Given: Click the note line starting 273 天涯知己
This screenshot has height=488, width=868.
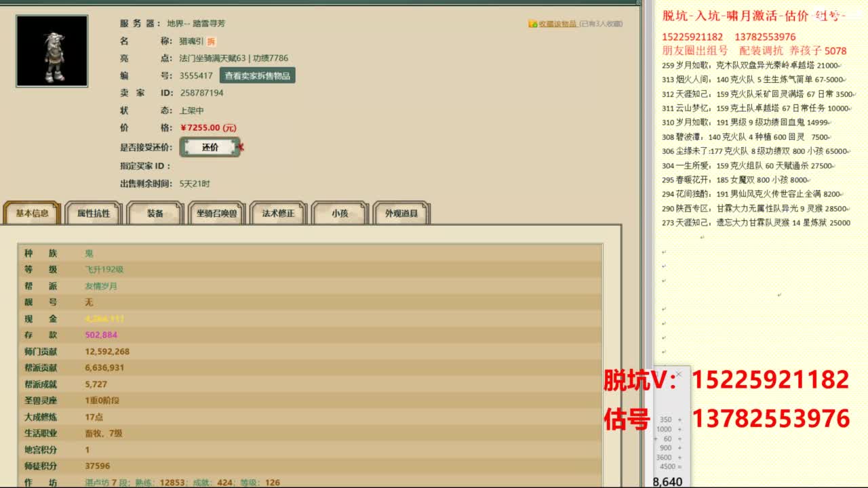Looking at the screenshot, I should point(756,222).
